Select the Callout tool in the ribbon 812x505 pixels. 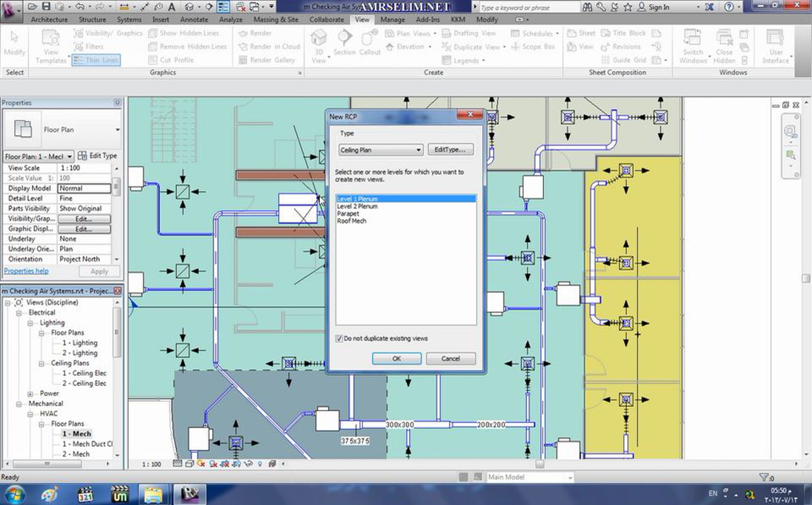coord(370,42)
